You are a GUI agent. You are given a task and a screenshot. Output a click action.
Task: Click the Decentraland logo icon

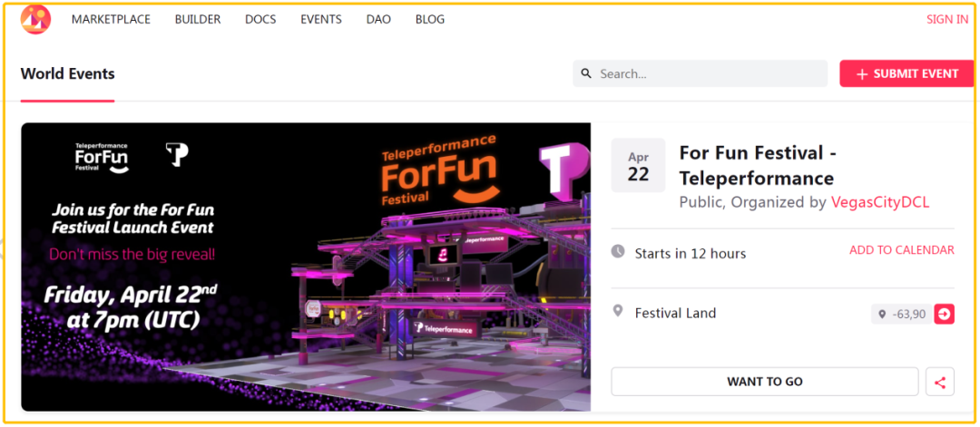pyautogui.click(x=35, y=19)
